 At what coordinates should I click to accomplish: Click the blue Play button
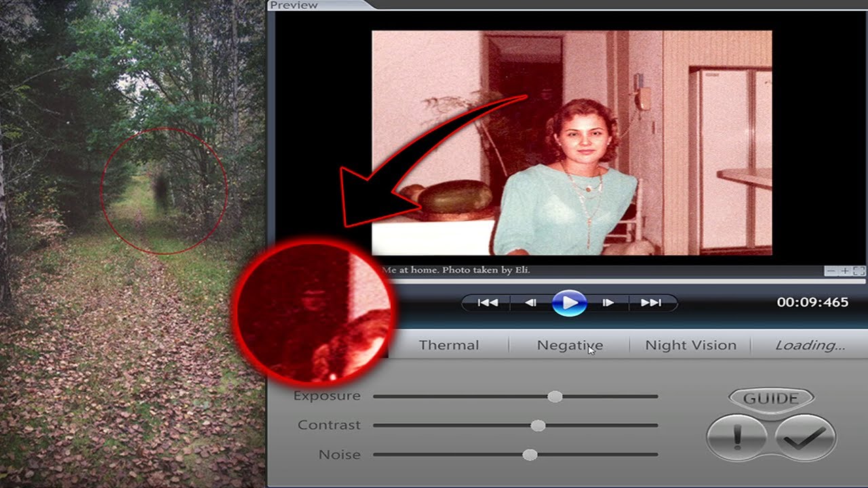(570, 302)
